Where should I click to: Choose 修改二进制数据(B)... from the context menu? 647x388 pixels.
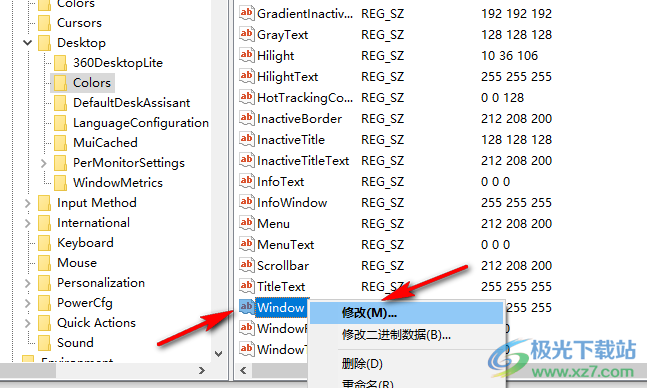(x=406, y=334)
